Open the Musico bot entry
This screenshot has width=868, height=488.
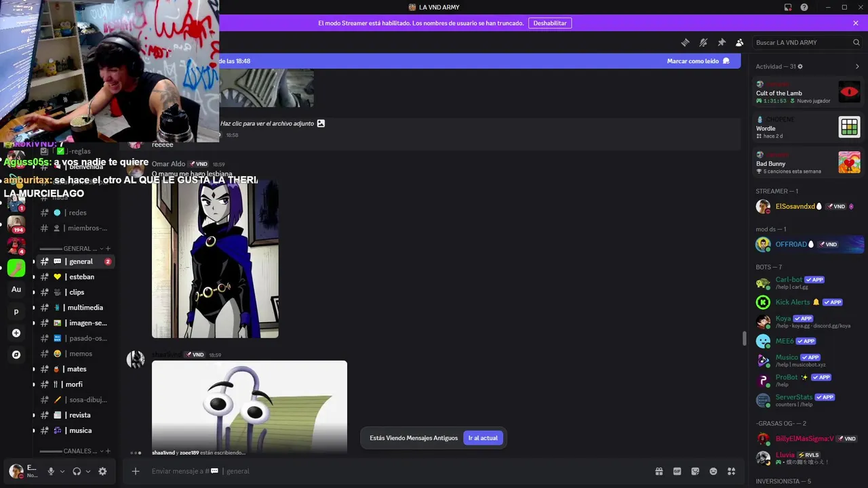[808, 360]
